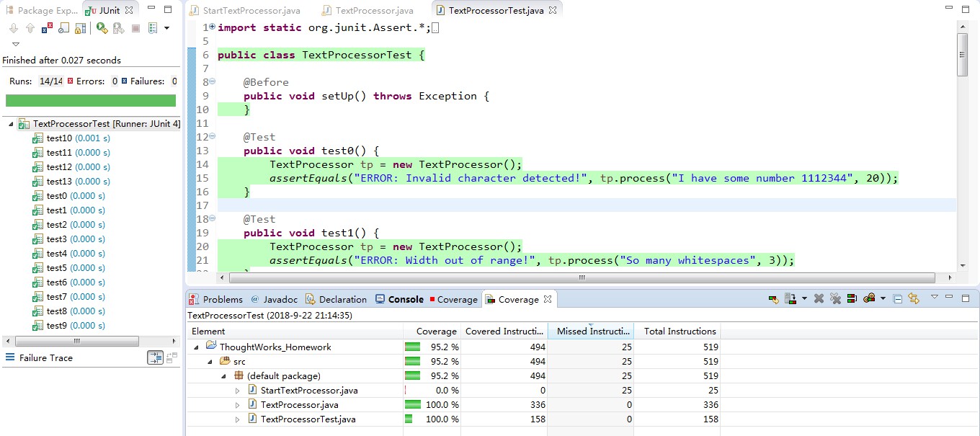Click editor vertical scrollbar thumb

pyautogui.click(x=963, y=54)
